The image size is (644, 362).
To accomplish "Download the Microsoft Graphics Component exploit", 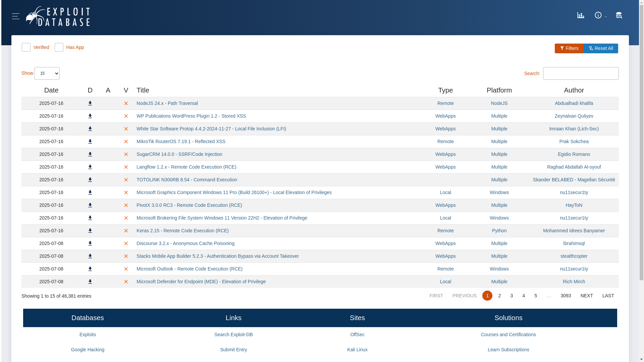I will (x=90, y=193).
